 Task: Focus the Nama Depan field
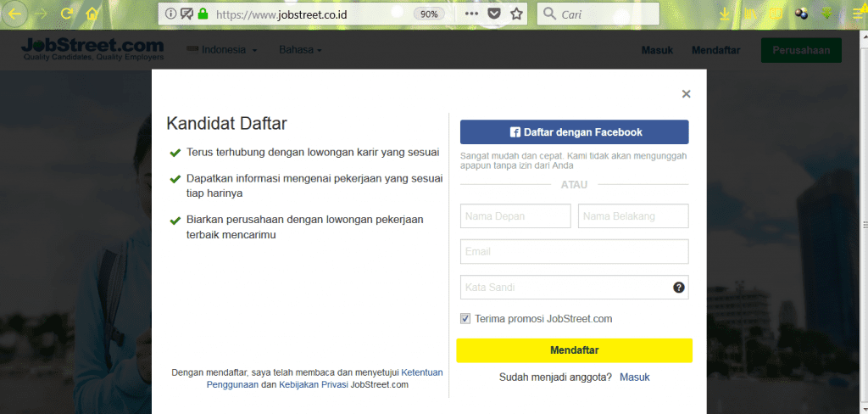pos(515,216)
